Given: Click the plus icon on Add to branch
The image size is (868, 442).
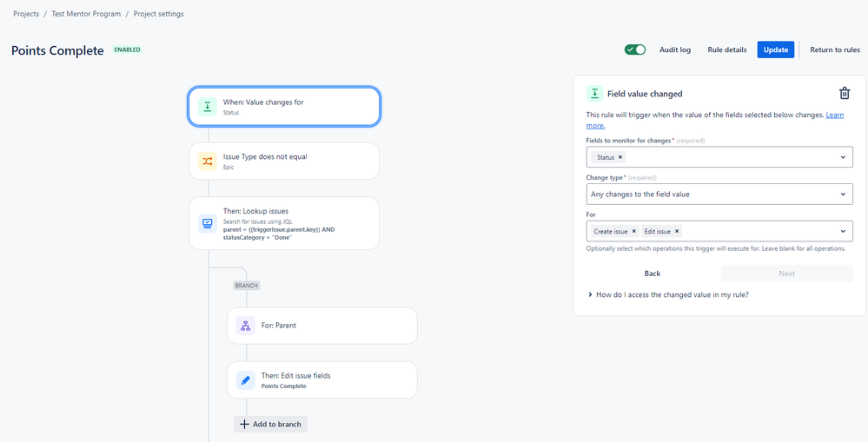Looking at the screenshot, I should (244, 425).
